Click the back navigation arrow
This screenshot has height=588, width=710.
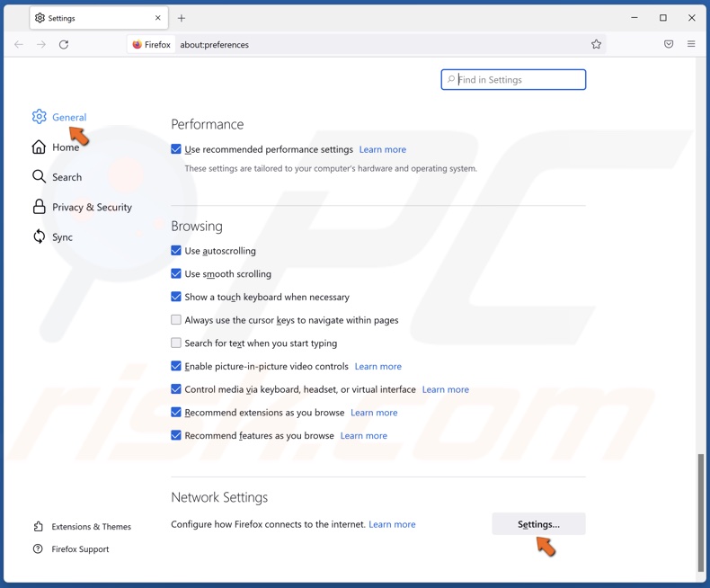[19, 44]
